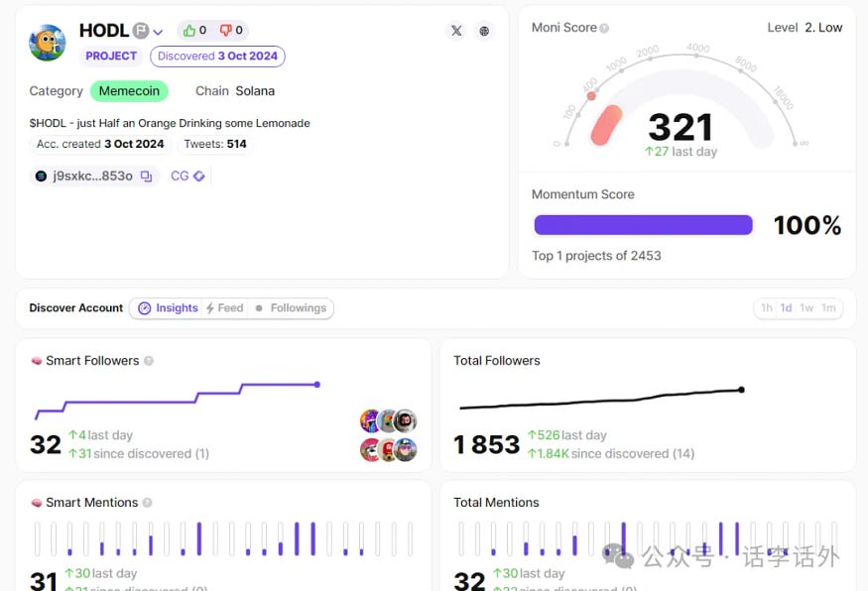Switch to the Insights tab
Screen dimensions: 868x591
coord(168,308)
